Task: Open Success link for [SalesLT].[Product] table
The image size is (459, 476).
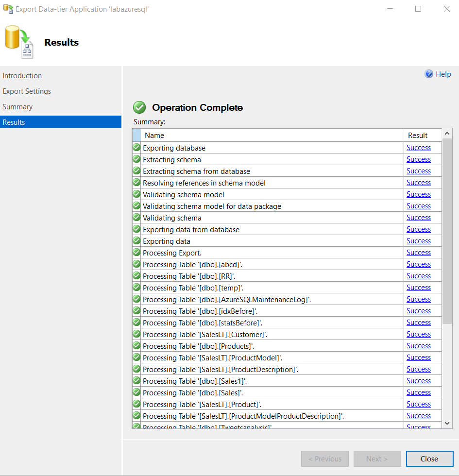Action: (x=419, y=404)
